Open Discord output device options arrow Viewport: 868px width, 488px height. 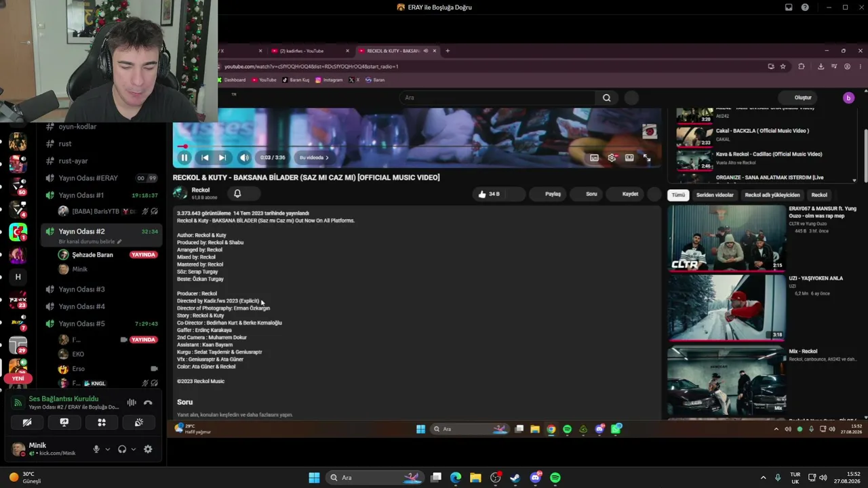click(133, 449)
